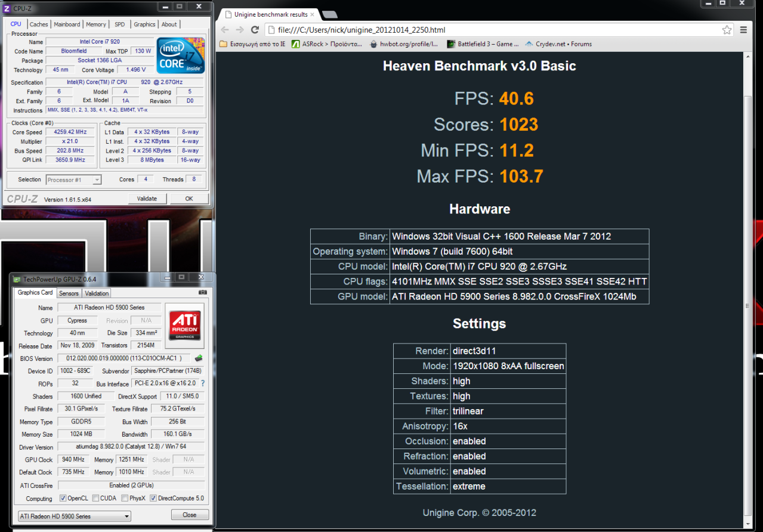Open the Chrome menu icon

tap(743, 30)
